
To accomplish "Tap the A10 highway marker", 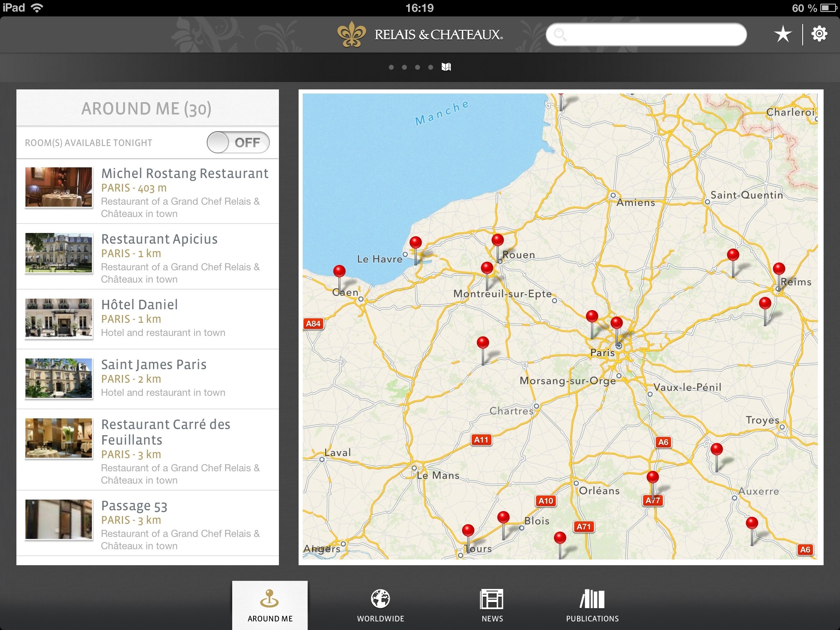I will click(546, 501).
